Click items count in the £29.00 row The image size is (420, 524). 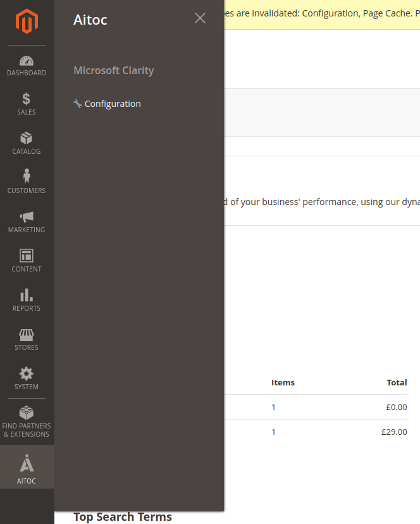[x=273, y=432]
